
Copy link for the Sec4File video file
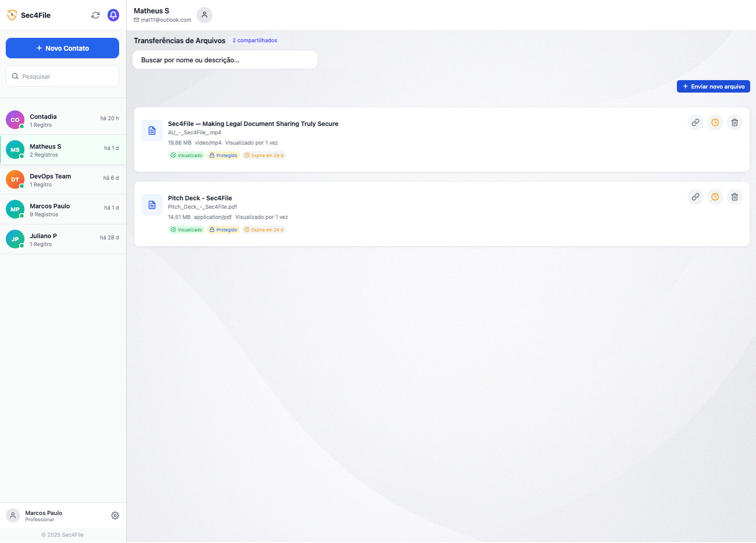[695, 122]
